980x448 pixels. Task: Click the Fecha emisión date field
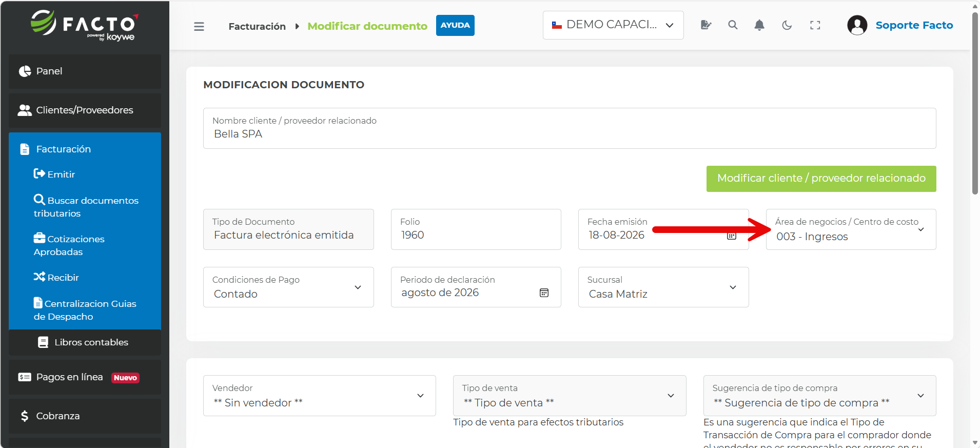(x=663, y=229)
